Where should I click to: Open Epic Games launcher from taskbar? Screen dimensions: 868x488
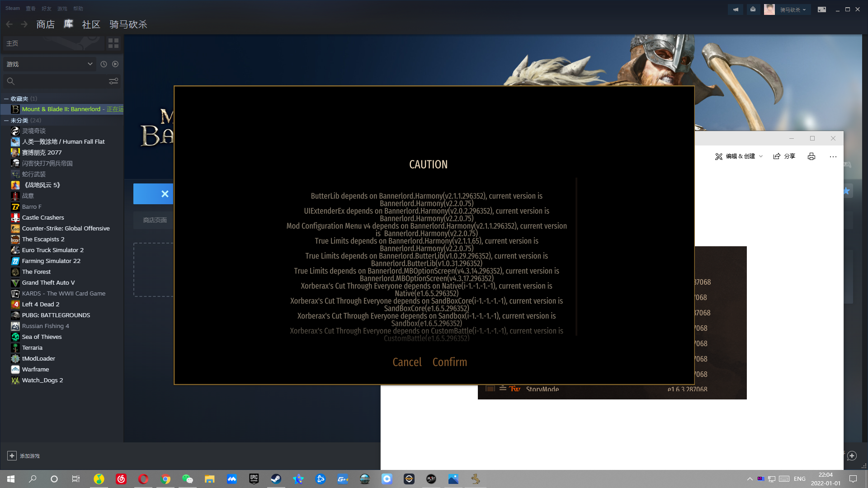coord(254,479)
